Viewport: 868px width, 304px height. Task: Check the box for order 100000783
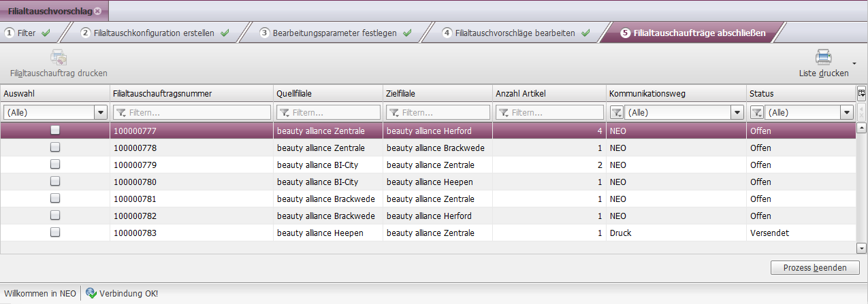pos(55,232)
